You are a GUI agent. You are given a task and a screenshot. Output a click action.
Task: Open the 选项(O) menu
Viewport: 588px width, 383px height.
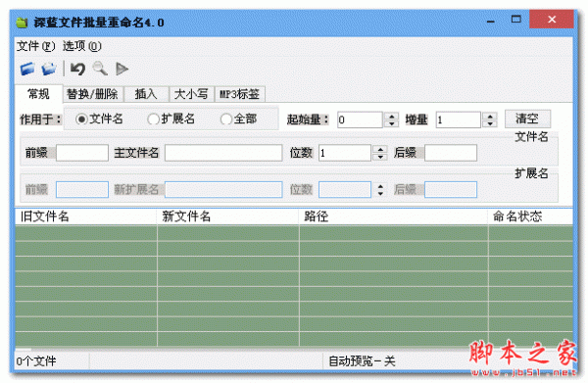pos(81,46)
